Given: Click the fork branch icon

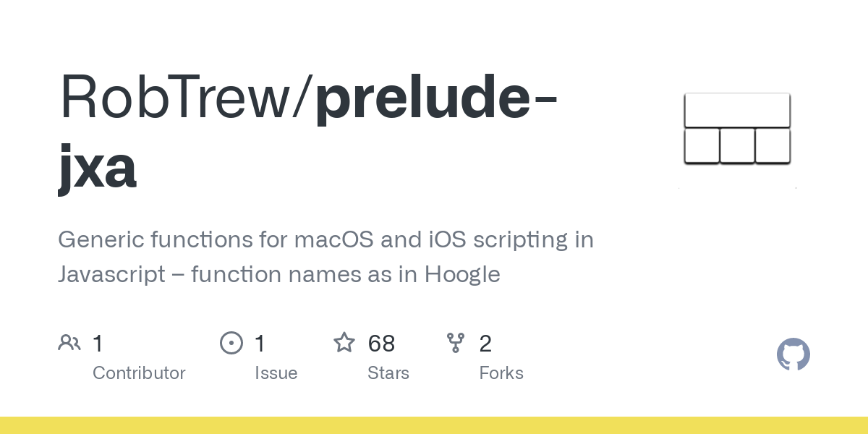Looking at the screenshot, I should coord(456,343).
